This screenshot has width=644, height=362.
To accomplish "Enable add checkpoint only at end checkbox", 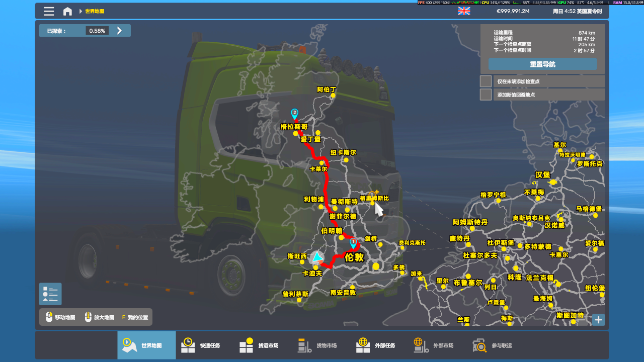I will pyautogui.click(x=486, y=81).
